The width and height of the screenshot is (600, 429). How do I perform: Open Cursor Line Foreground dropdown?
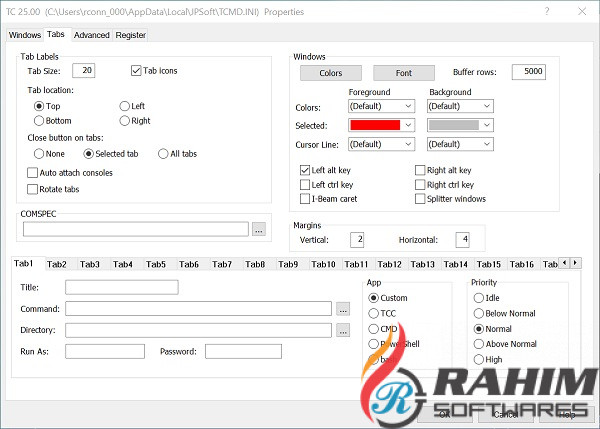click(x=408, y=144)
